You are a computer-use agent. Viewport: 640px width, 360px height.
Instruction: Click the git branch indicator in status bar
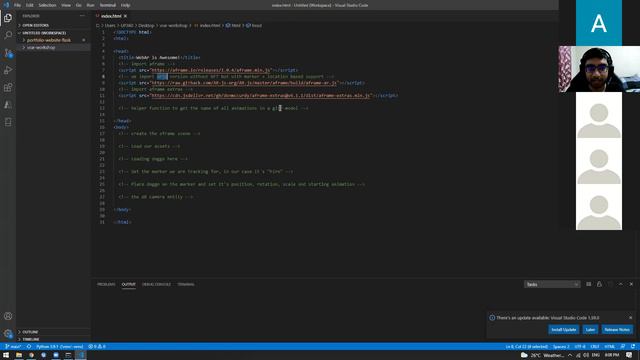coord(13,347)
